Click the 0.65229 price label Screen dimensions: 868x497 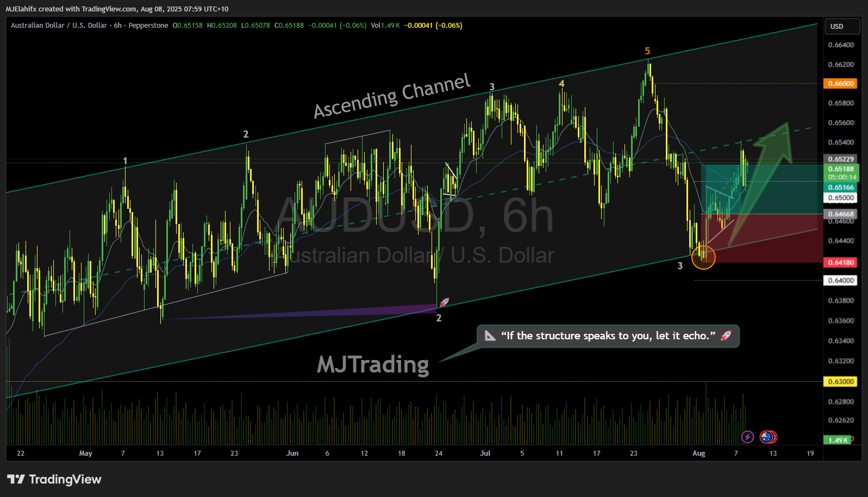tap(841, 159)
